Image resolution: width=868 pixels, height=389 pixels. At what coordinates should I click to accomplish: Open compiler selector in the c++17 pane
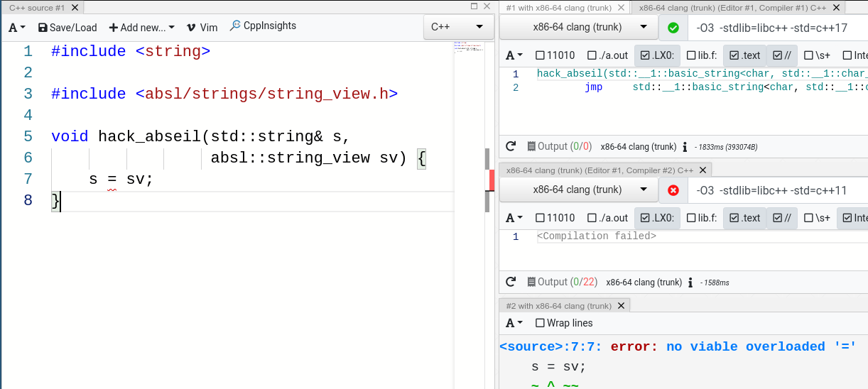[x=578, y=28]
